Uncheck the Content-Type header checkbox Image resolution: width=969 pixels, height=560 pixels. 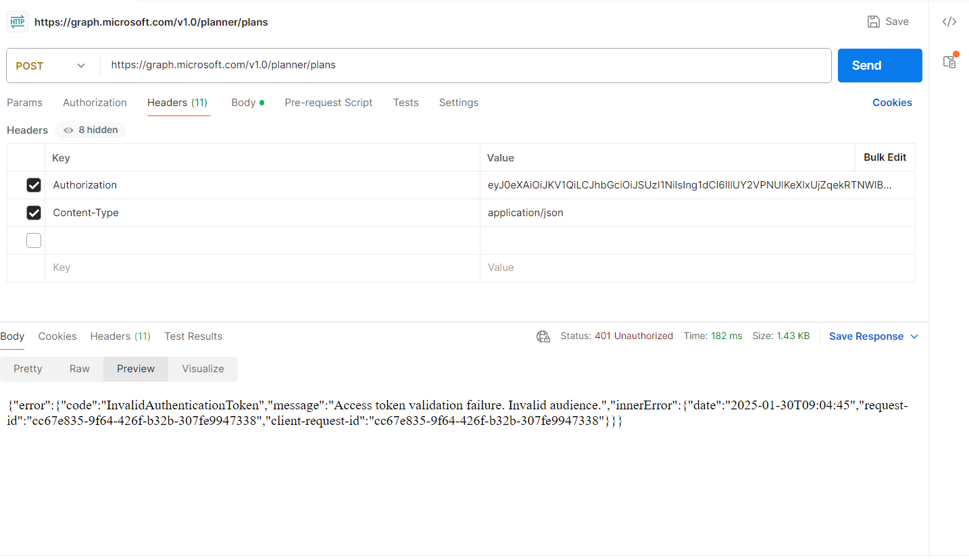[34, 213]
